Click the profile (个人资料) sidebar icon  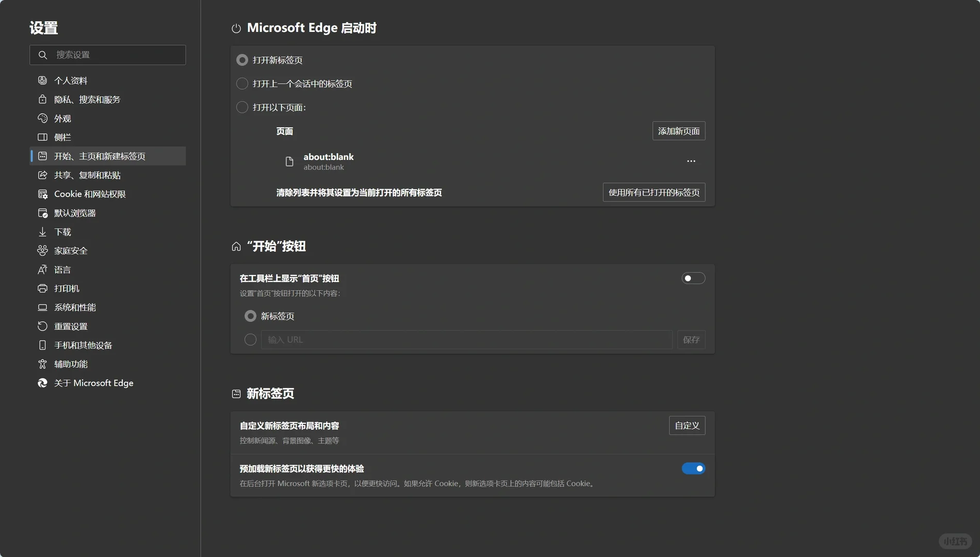coord(42,80)
